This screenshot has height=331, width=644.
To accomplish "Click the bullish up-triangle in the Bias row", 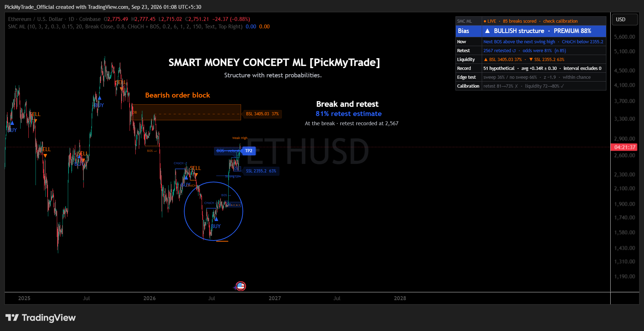I will point(487,31).
